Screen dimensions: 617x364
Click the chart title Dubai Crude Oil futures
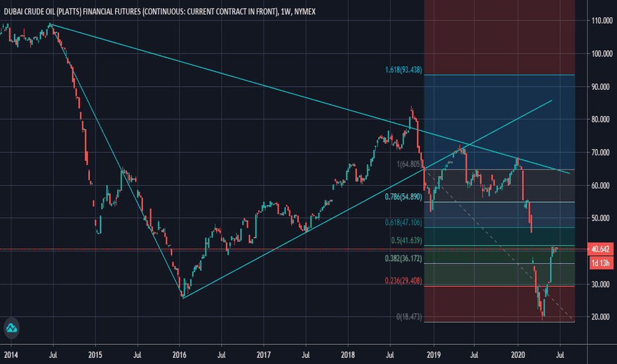(160, 12)
